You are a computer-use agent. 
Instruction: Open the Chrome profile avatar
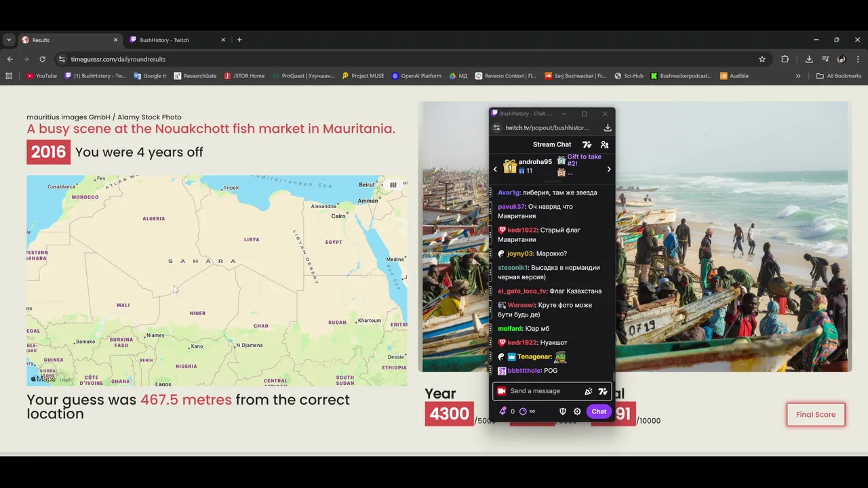tap(842, 59)
